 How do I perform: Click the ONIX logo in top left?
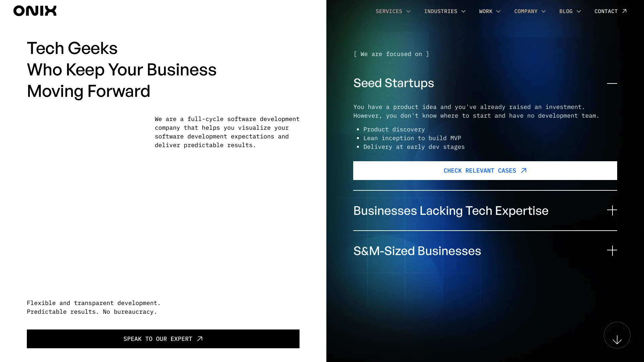point(35,11)
